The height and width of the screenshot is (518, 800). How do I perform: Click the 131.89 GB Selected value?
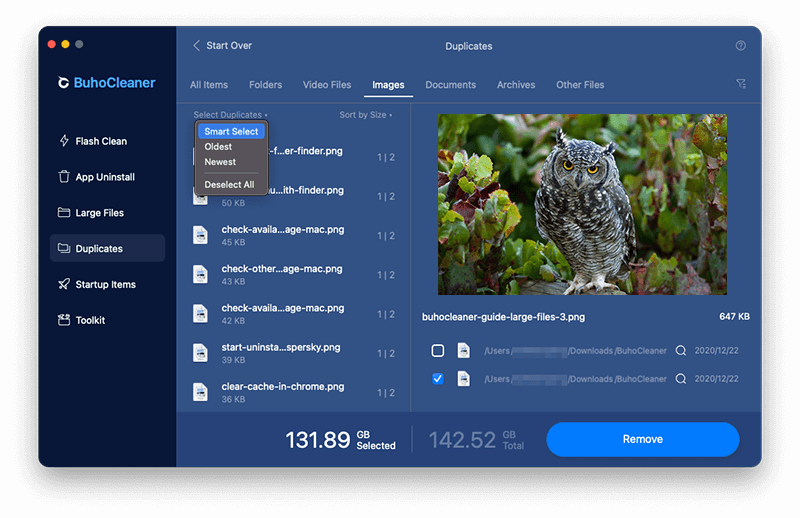click(x=340, y=440)
